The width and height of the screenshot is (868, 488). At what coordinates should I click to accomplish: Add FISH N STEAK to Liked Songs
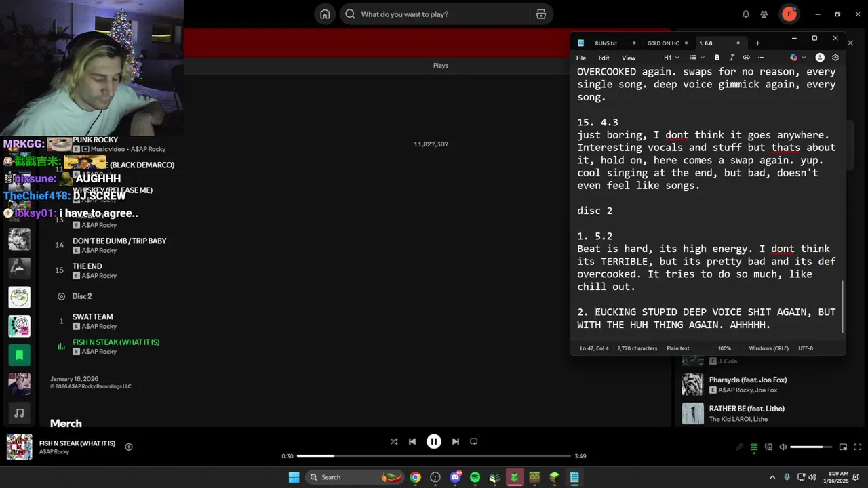pyautogui.click(x=129, y=447)
